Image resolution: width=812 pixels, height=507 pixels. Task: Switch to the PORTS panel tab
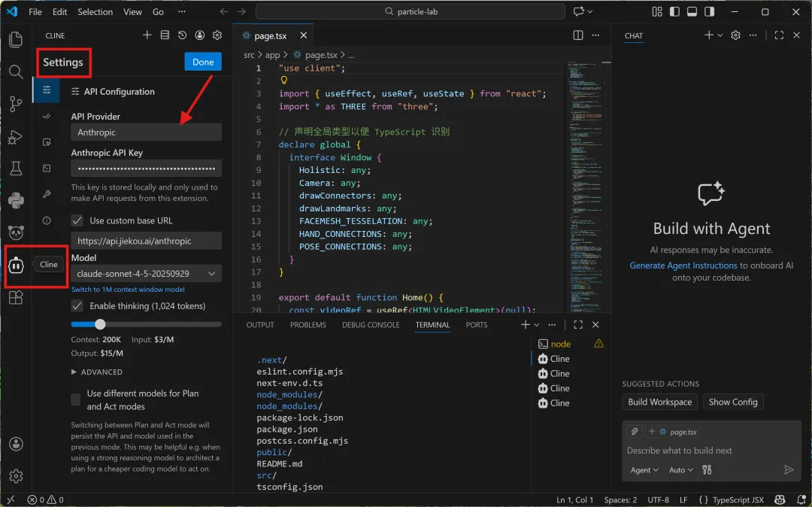pos(477,325)
